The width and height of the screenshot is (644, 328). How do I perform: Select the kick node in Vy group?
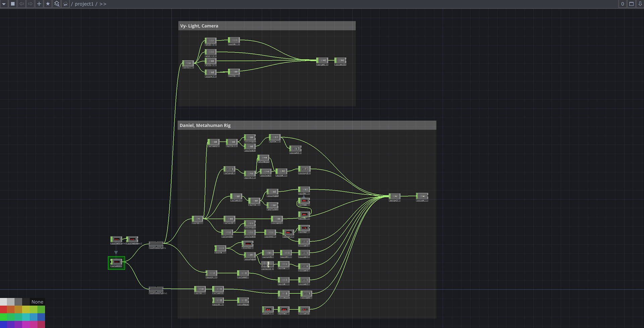(x=211, y=62)
